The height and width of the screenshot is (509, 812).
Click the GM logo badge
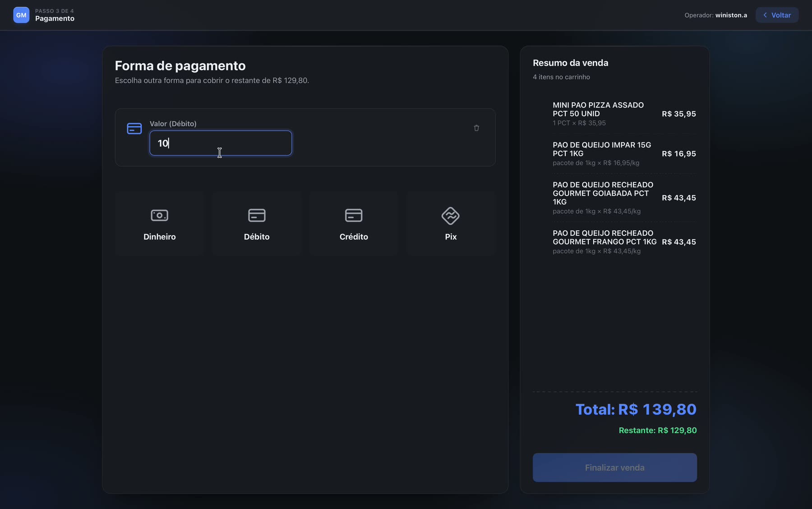(21, 15)
